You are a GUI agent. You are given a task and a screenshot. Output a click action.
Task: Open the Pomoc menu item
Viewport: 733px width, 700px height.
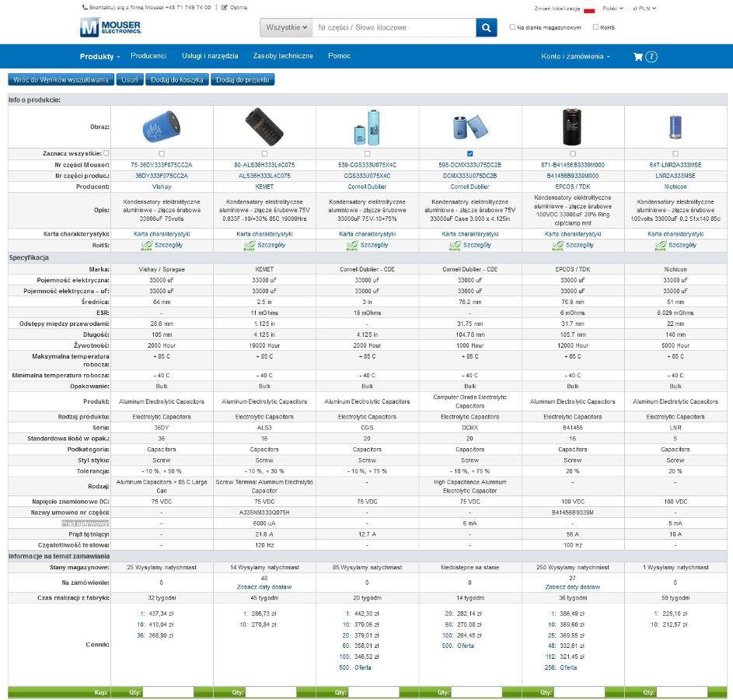[x=339, y=56]
